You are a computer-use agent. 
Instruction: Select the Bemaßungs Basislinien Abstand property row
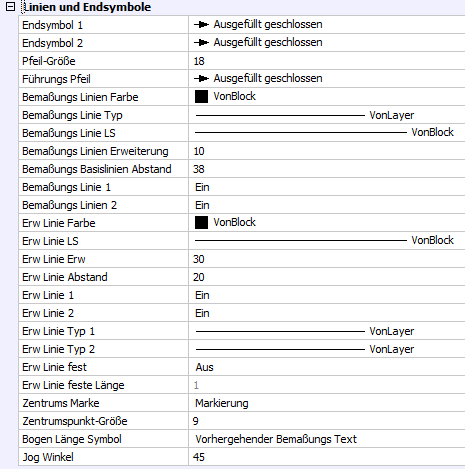pos(242,169)
